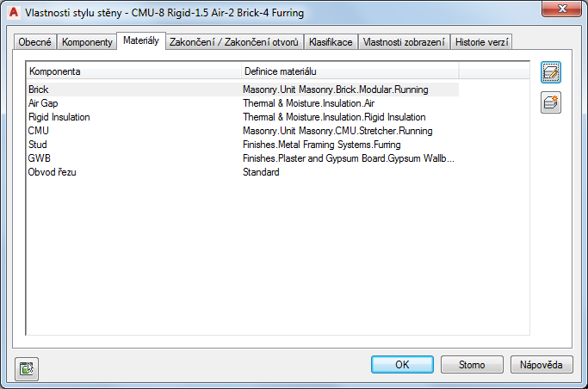This screenshot has height=389, width=588.
Task: Click the Storno button
Action: (473, 365)
